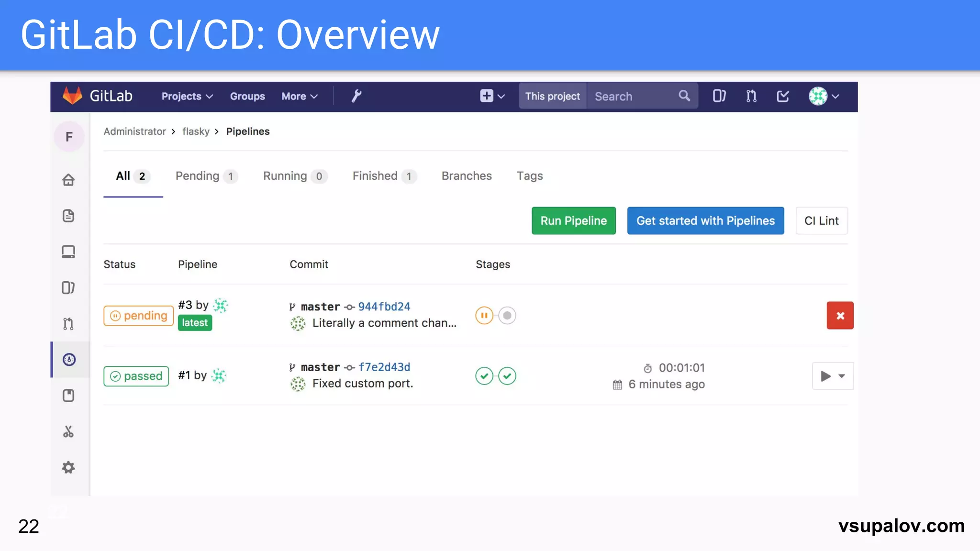
Task: Open commit 944fbd24 link
Action: coord(384,307)
